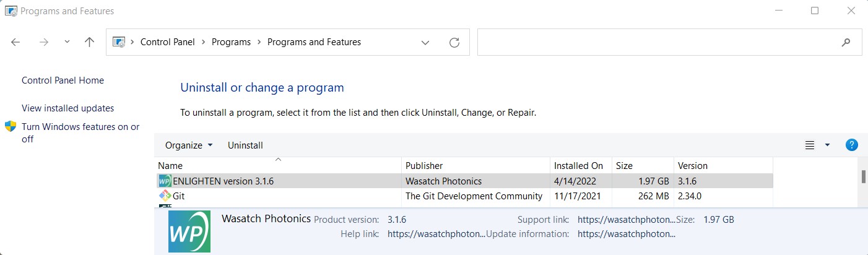Open the Organize dropdown menu
The width and height of the screenshot is (868, 255).
point(189,145)
